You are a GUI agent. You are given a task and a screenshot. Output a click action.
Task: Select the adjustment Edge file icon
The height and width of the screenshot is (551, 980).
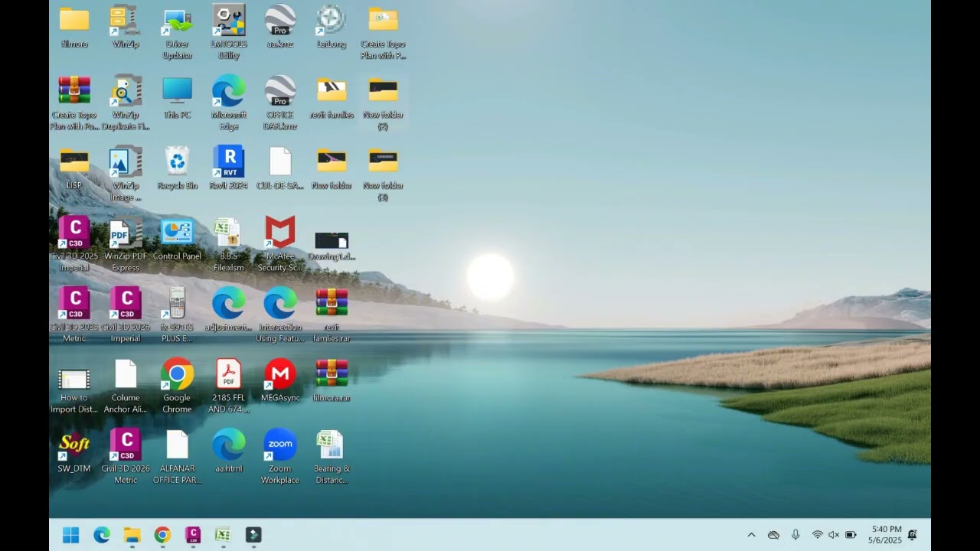tap(228, 310)
